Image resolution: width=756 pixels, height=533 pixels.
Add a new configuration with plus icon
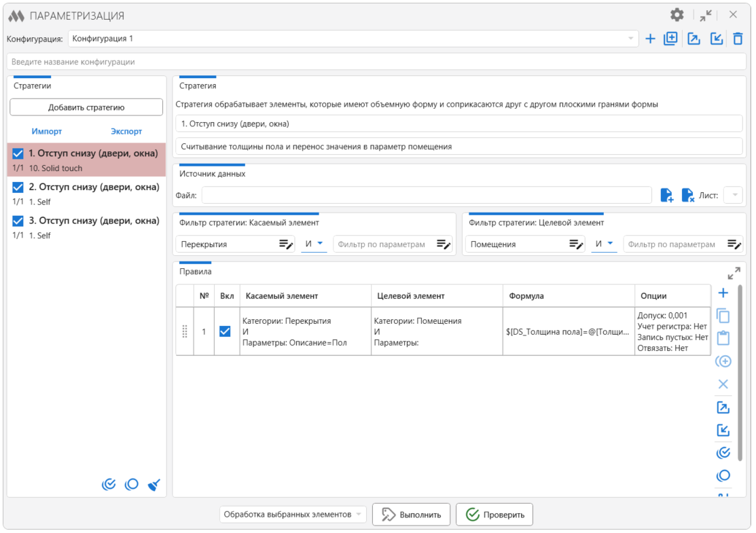tap(651, 39)
